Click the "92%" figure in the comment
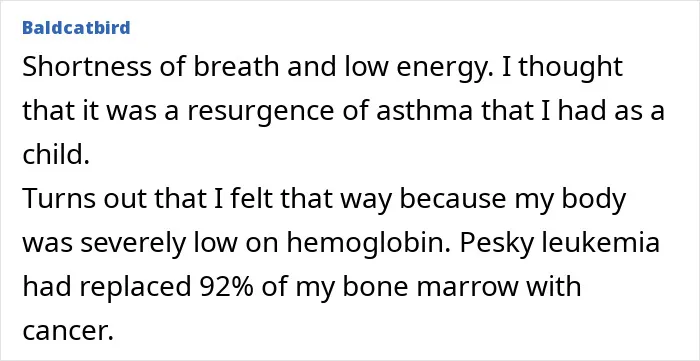700x361 pixels. (225, 287)
